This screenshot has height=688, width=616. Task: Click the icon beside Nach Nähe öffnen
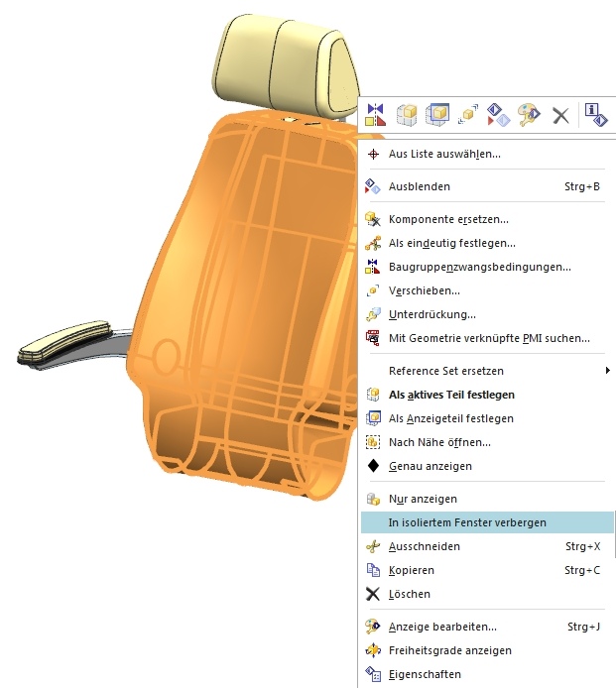[x=373, y=442]
